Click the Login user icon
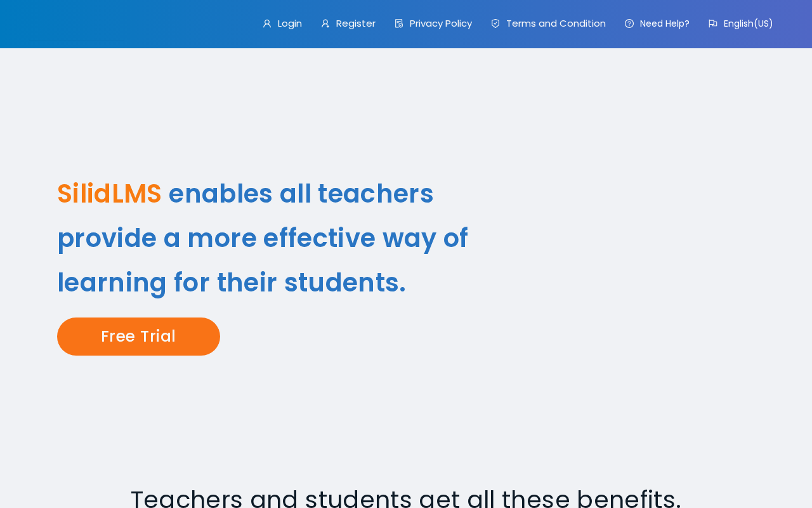 click(267, 23)
